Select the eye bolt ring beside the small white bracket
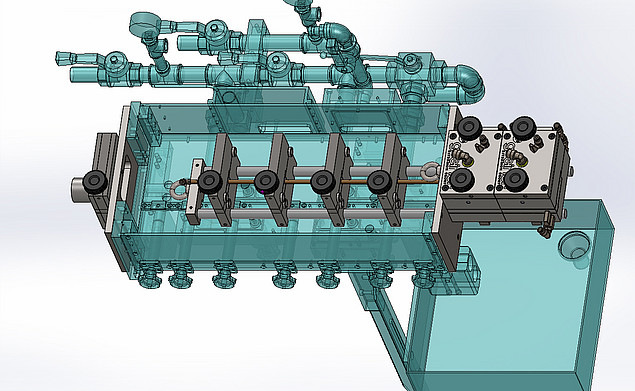This screenshot has height=391, width=635. coord(176,189)
